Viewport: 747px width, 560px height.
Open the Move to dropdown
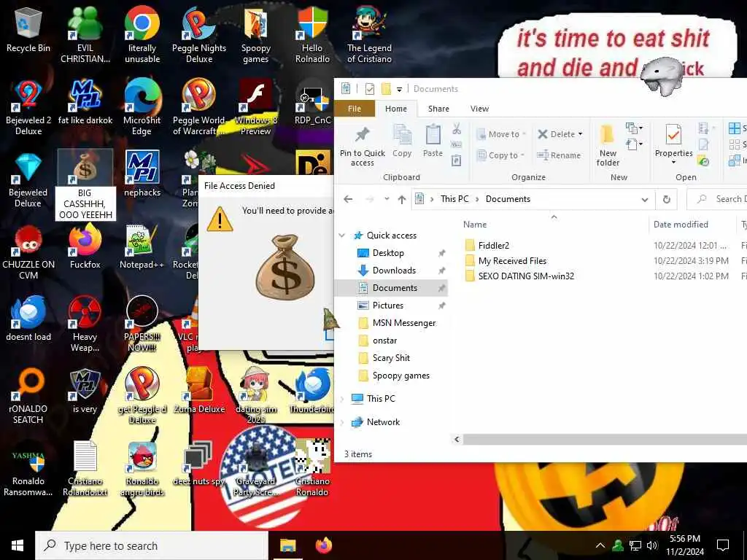tap(501, 134)
